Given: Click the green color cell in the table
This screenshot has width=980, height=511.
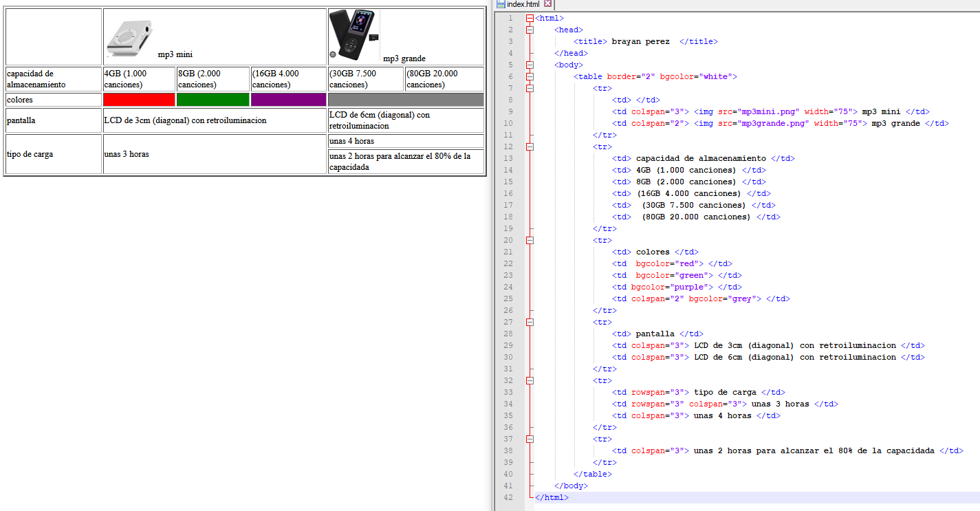Looking at the screenshot, I should [x=213, y=100].
